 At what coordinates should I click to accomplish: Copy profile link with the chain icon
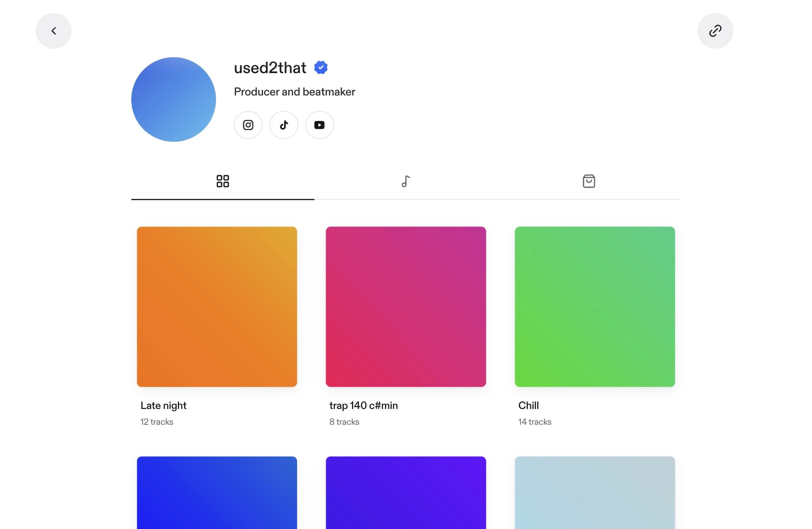[715, 31]
